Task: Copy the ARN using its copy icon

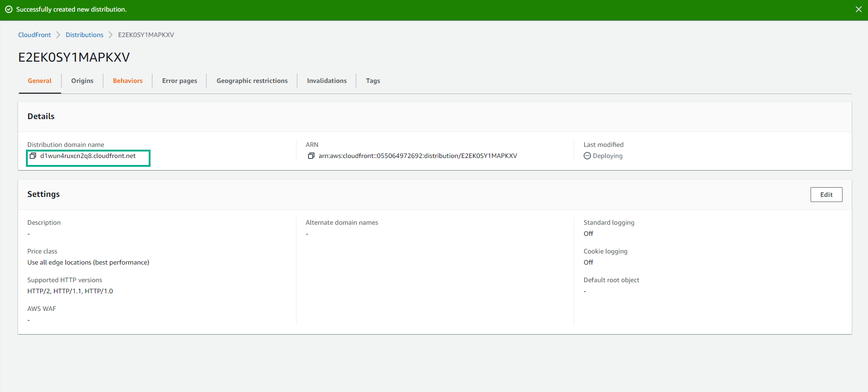Action: (x=311, y=156)
